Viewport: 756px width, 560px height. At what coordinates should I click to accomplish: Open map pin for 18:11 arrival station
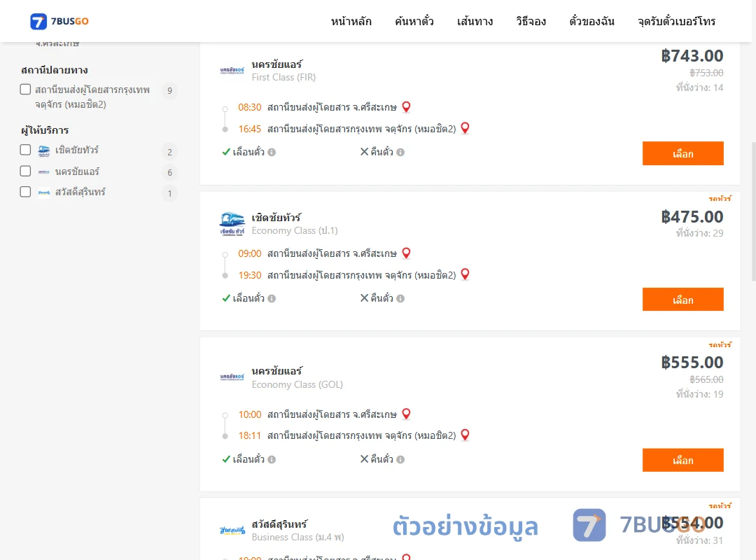click(465, 435)
